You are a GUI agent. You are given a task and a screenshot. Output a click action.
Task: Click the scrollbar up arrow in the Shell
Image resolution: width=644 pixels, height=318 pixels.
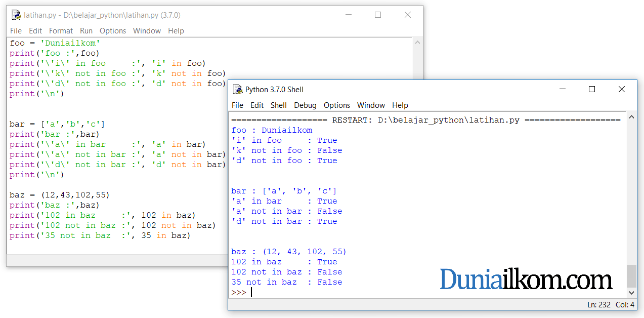pos(631,116)
